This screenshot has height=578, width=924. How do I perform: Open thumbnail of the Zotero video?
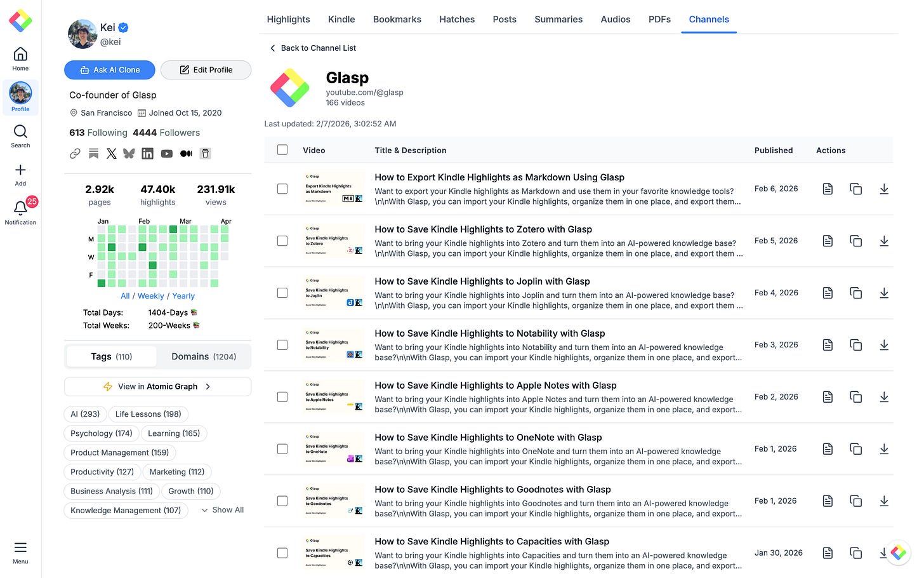[333, 241]
